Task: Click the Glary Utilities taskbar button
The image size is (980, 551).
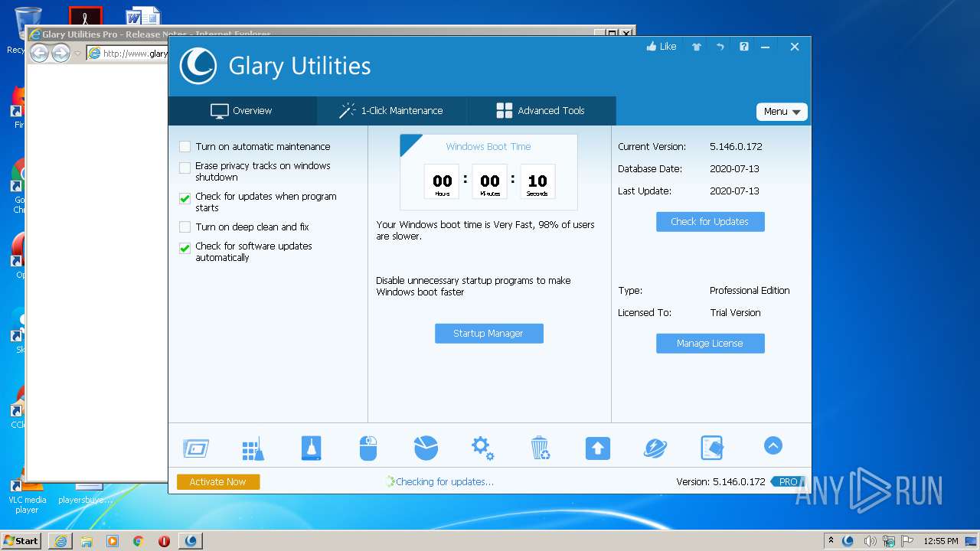Action: (191, 540)
